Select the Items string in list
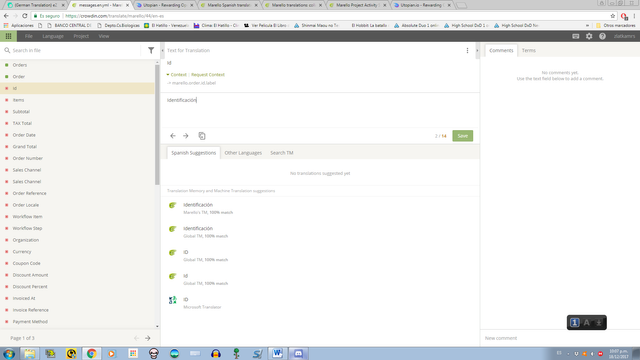This screenshot has height=360, width=640. (78, 100)
